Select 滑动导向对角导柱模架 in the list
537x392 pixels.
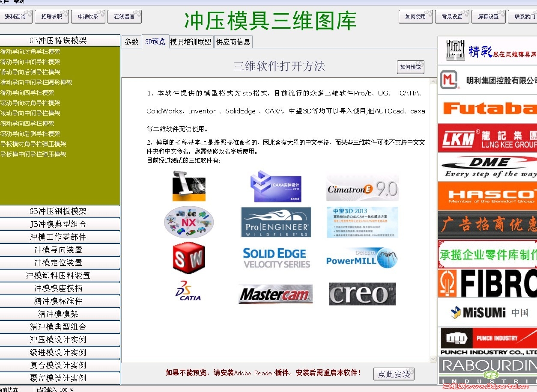(30, 52)
